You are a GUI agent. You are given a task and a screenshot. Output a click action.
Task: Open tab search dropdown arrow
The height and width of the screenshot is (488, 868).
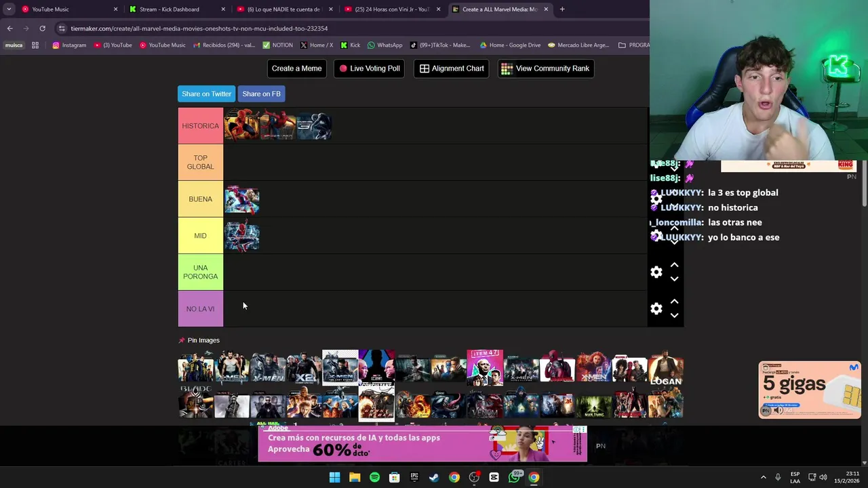[x=9, y=9]
